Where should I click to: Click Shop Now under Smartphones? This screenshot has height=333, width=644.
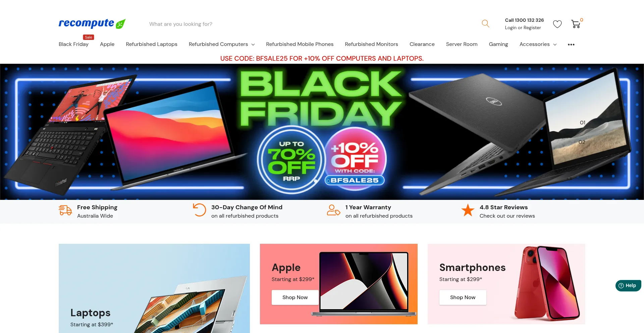[x=463, y=297]
